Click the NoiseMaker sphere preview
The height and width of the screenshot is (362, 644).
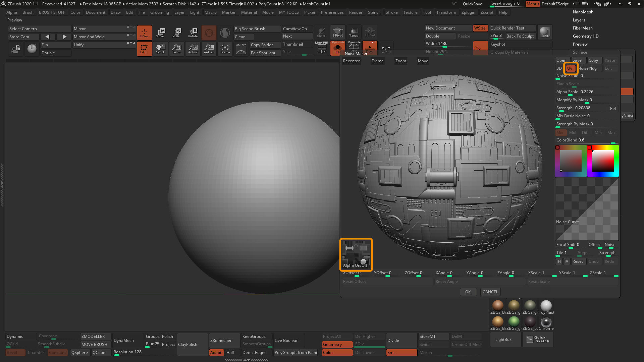449,167
